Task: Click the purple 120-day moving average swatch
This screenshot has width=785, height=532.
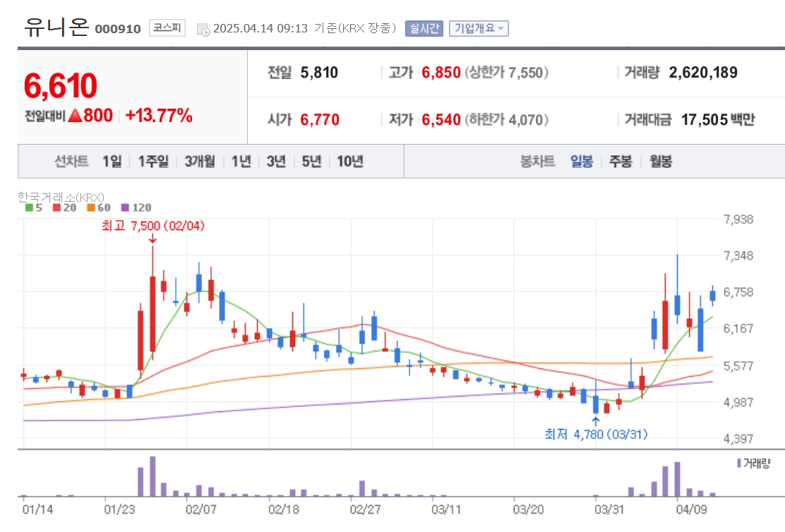Action: pos(125,207)
